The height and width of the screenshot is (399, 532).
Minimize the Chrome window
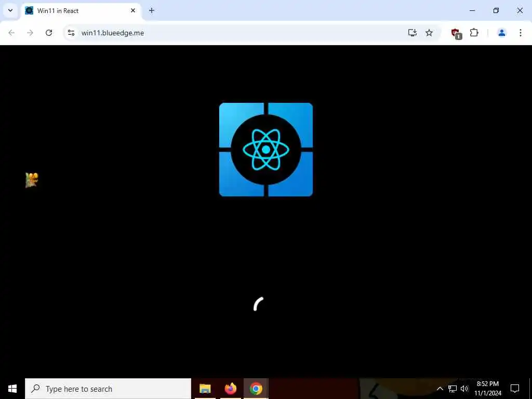(472, 10)
